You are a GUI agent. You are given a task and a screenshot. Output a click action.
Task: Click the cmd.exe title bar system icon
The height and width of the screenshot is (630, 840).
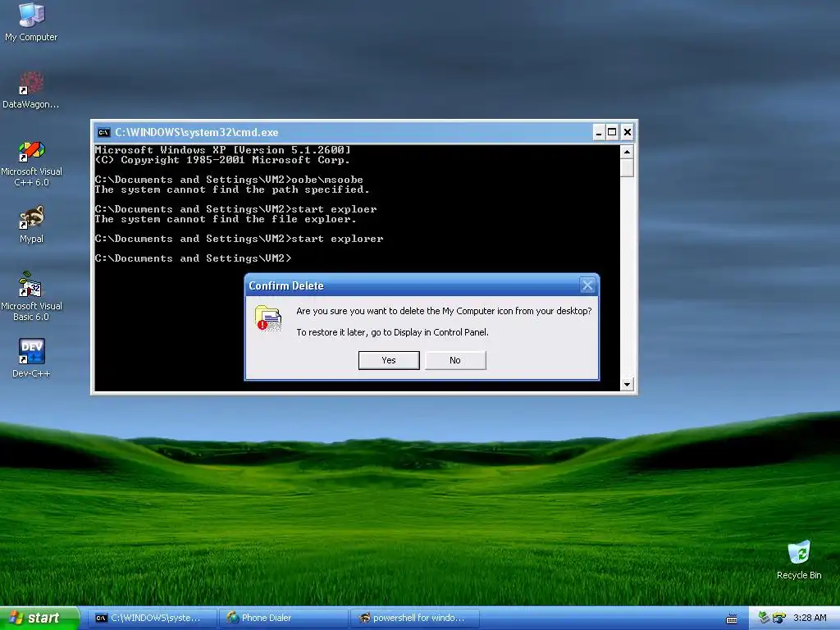point(103,132)
